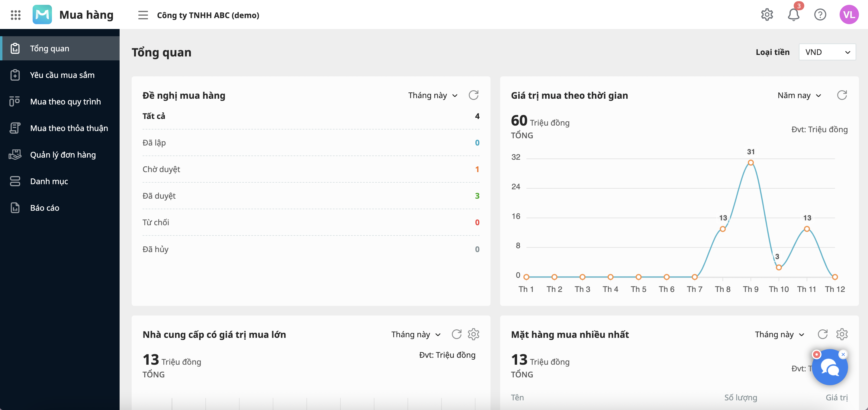Open the VL user avatar menu
The height and width of the screenshot is (410, 868).
point(849,14)
